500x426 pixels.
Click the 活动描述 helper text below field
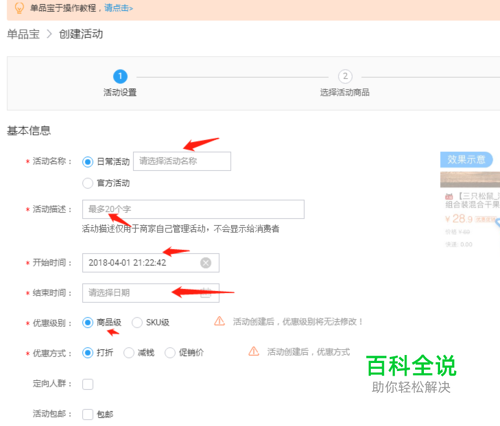[x=181, y=229]
